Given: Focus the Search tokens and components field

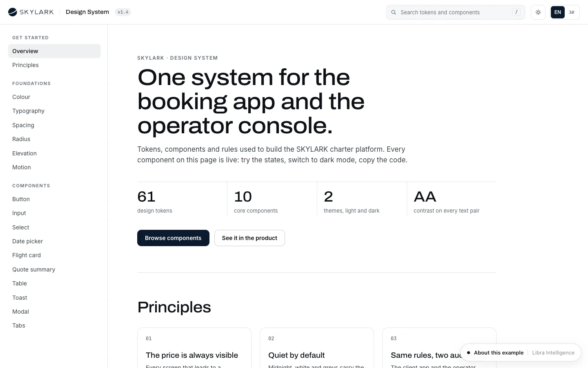Looking at the screenshot, I should (456, 12).
